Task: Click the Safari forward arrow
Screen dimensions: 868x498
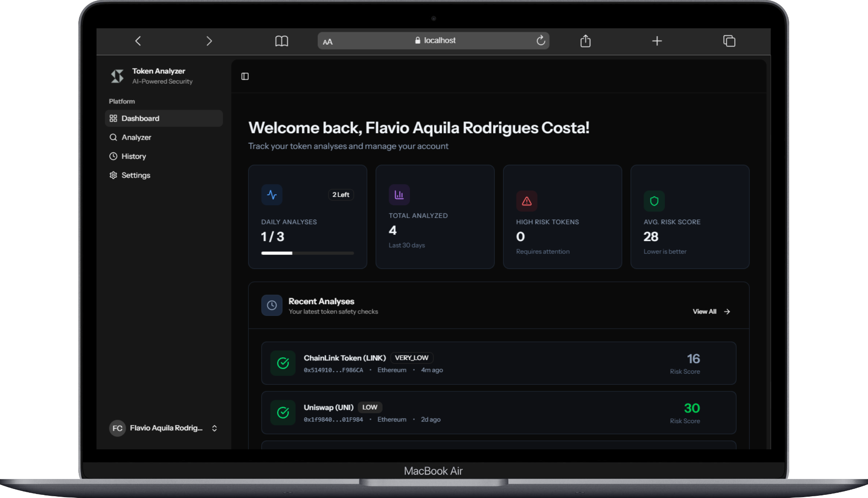Action: coord(209,41)
